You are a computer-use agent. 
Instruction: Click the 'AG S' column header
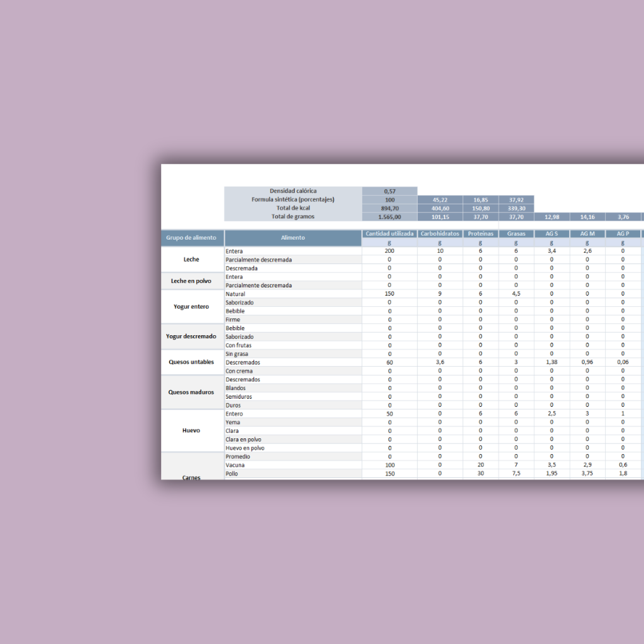[552, 234]
